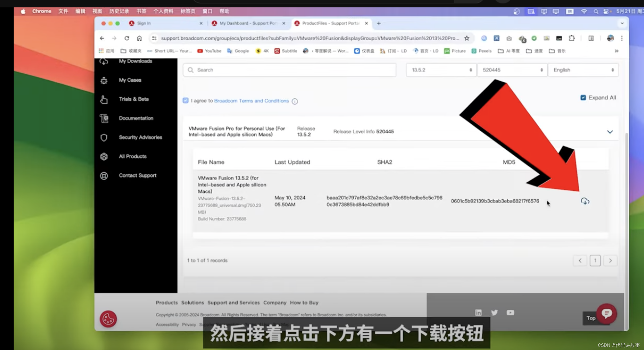644x350 pixels.
Task: Open the English language dropdown
Action: pos(583,70)
